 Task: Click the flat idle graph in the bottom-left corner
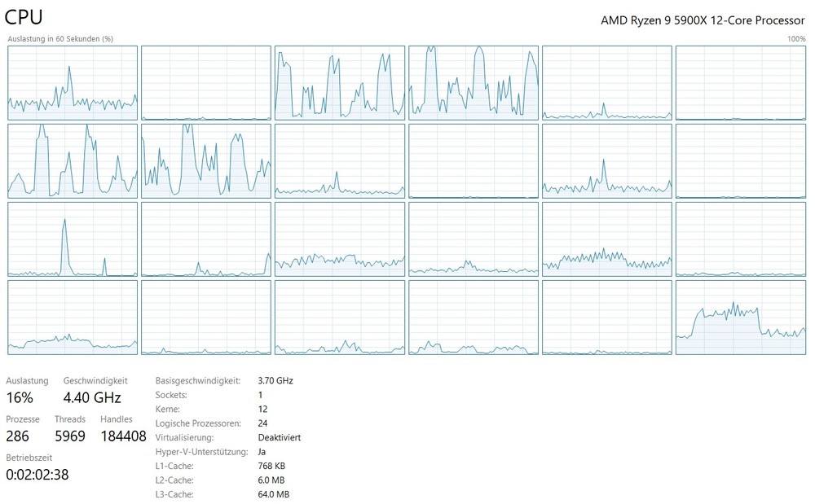(x=72, y=318)
